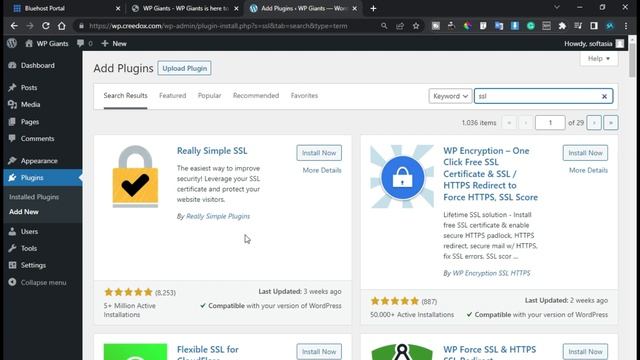Open Dashboard in the sidebar
The height and width of the screenshot is (360, 640).
tap(42, 65)
